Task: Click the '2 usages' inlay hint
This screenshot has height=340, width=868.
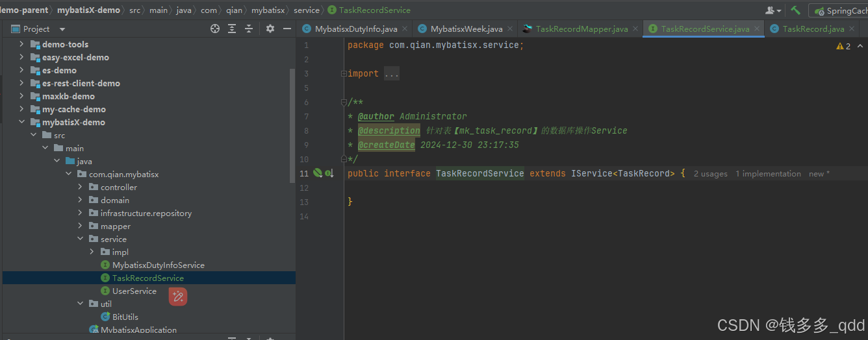Action: [710, 174]
